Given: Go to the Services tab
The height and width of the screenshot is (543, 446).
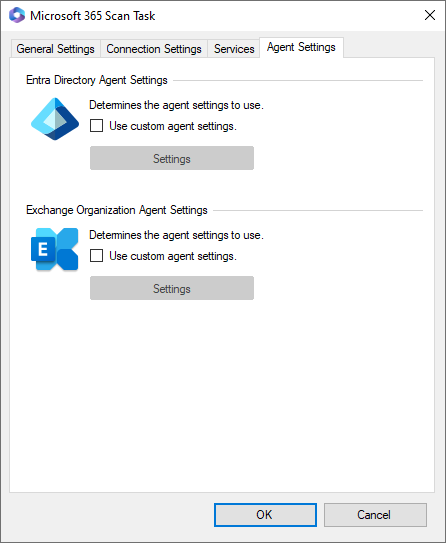Looking at the screenshot, I should [234, 49].
